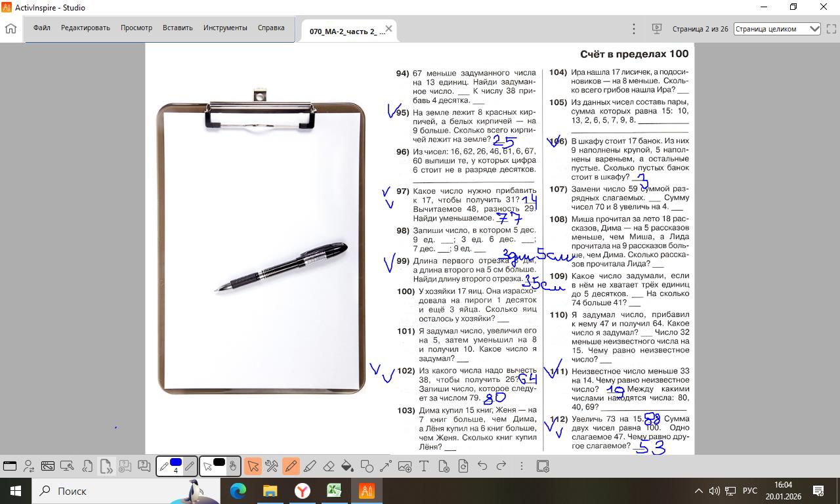Click the heading Счёт в пределах 100
Screen dimensions: 840x504
635,54
